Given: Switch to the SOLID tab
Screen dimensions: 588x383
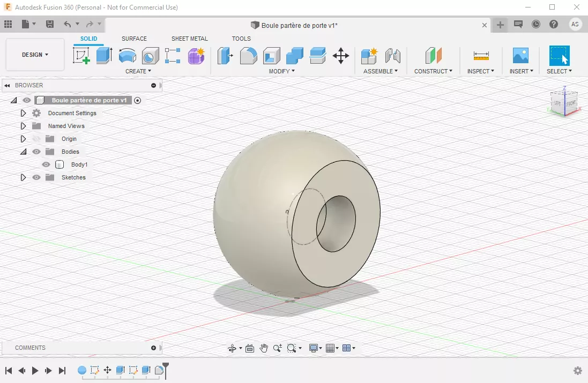Looking at the screenshot, I should coord(88,39).
